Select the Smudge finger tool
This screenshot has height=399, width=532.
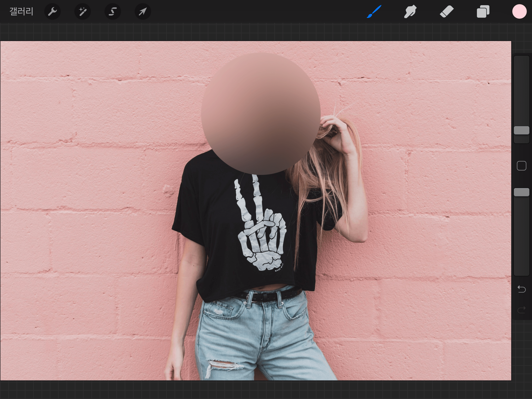tap(410, 11)
